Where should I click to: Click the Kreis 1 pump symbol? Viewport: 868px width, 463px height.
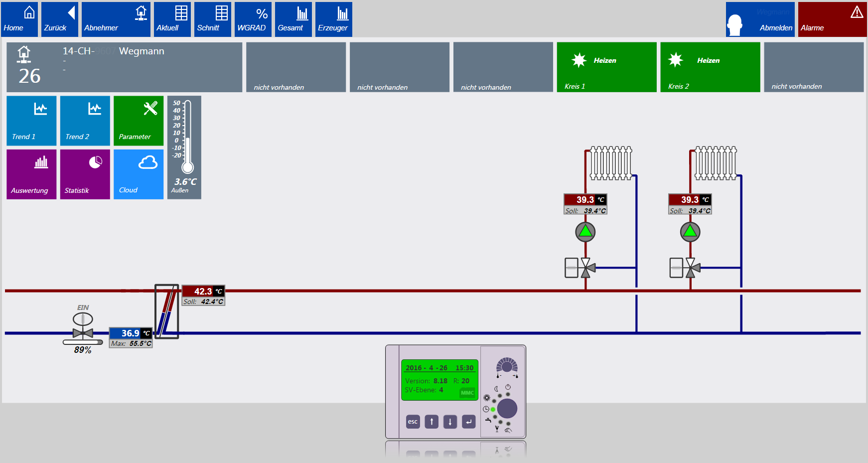585,232
